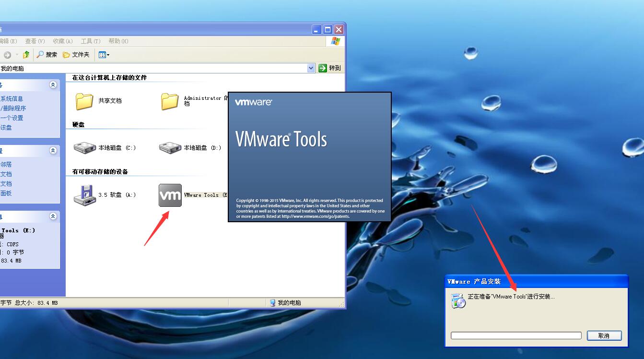Open the address bar dropdown arrow

point(311,67)
